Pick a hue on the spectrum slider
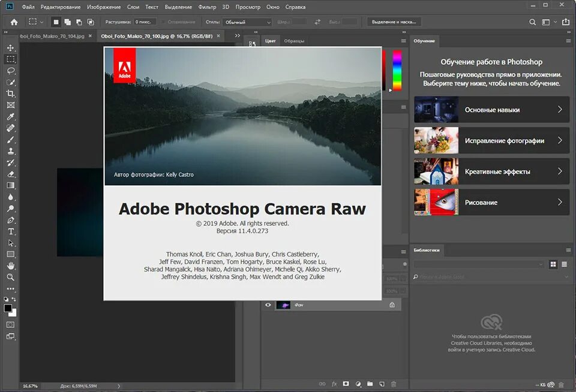This screenshot has height=392, width=576. coord(397,70)
